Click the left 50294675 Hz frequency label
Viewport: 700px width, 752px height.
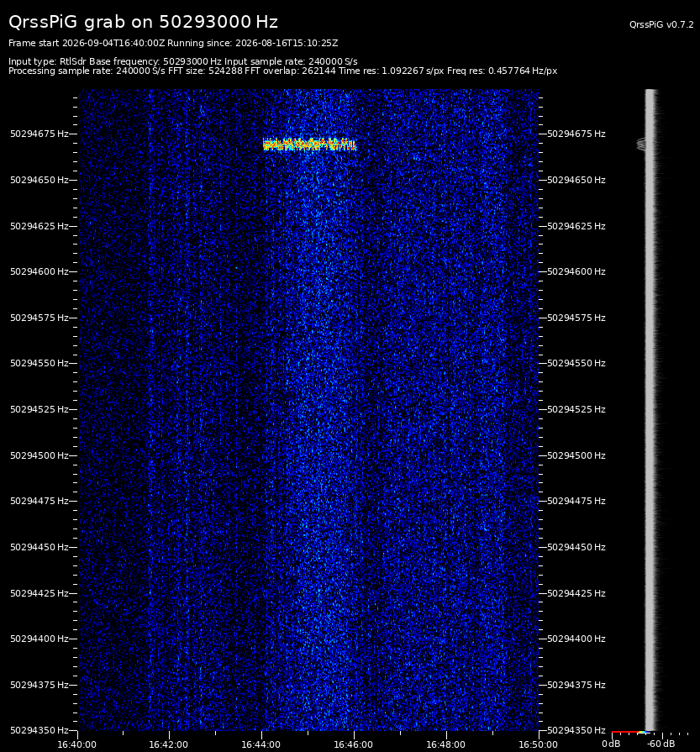(x=39, y=134)
